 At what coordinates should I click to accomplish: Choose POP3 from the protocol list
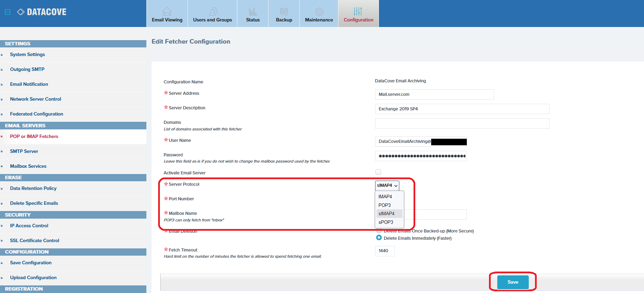[x=389, y=205]
